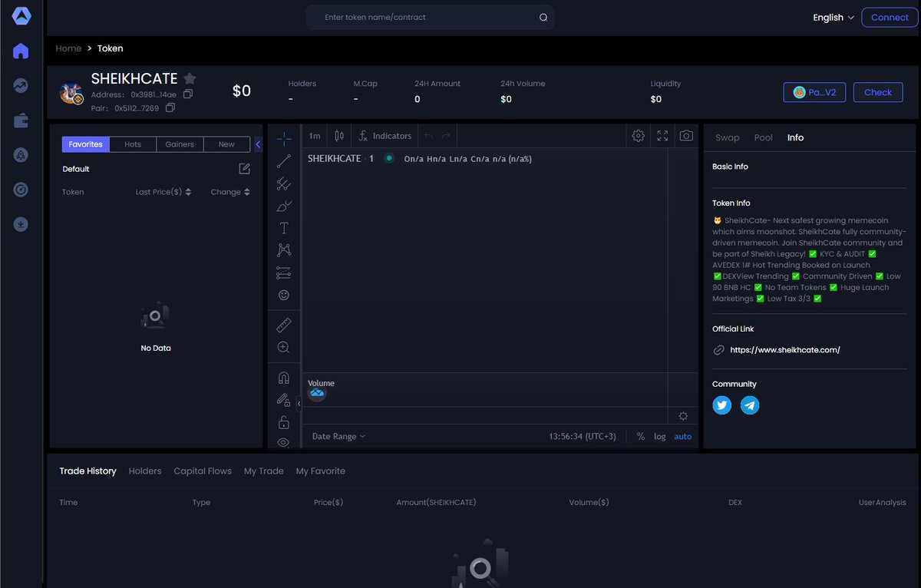Image resolution: width=921 pixels, height=588 pixels.
Task: Open the Telegram community icon
Action: pyautogui.click(x=750, y=405)
